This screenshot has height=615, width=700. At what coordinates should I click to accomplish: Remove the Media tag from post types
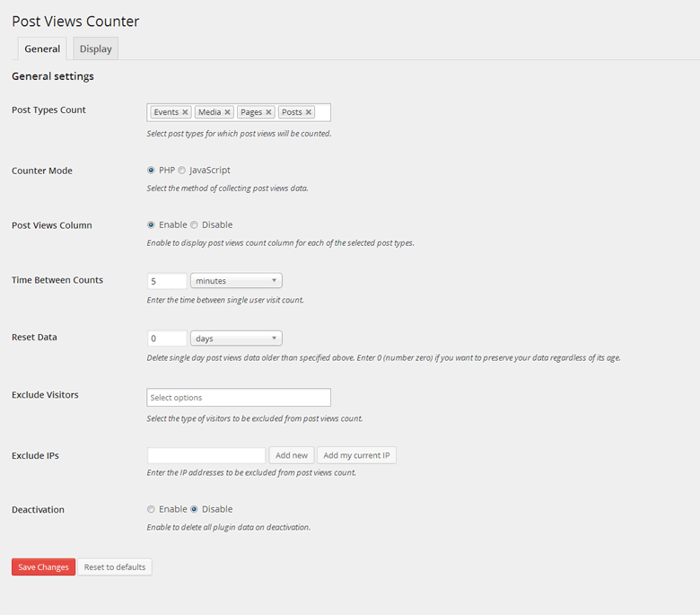[228, 112]
